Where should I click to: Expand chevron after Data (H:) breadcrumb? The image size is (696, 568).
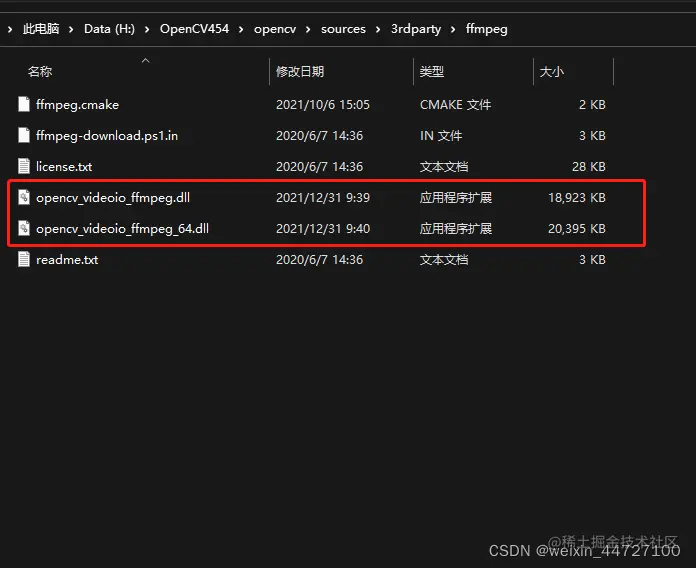point(147,29)
